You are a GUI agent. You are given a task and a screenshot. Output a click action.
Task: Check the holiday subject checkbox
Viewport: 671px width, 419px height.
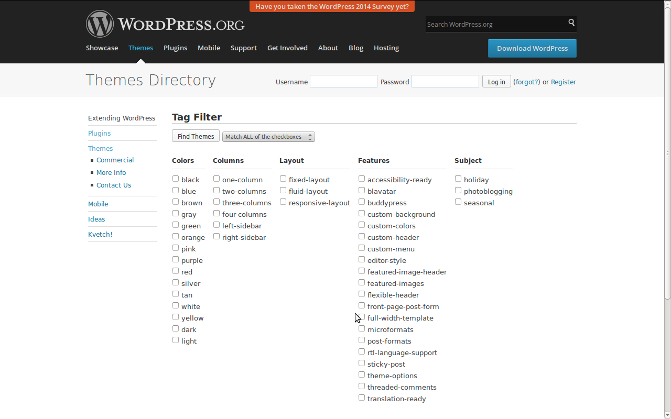[458, 178]
